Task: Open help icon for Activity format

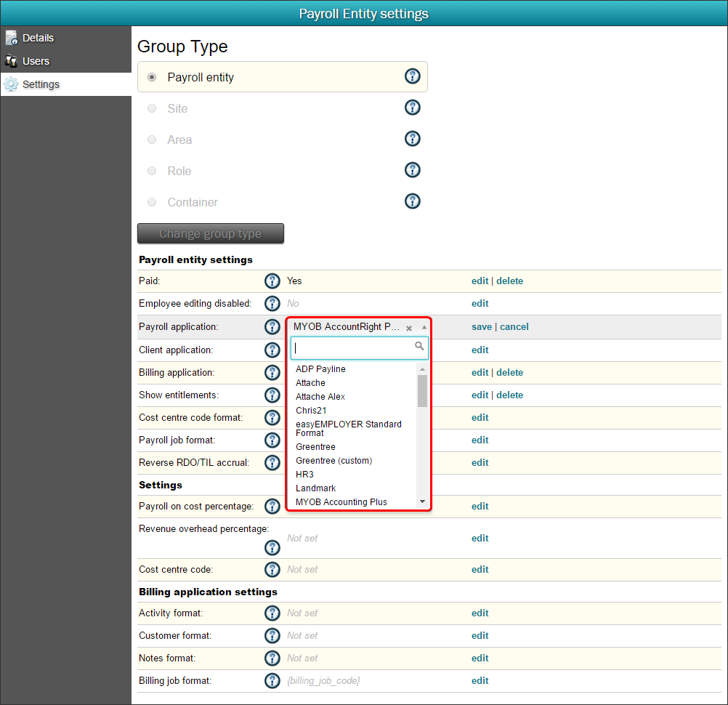Action: pos(272,613)
